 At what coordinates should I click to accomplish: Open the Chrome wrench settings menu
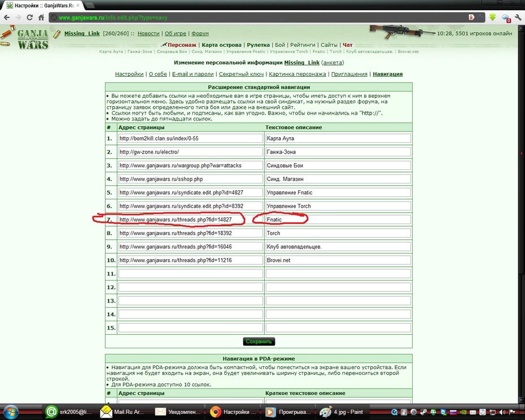(519, 17)
